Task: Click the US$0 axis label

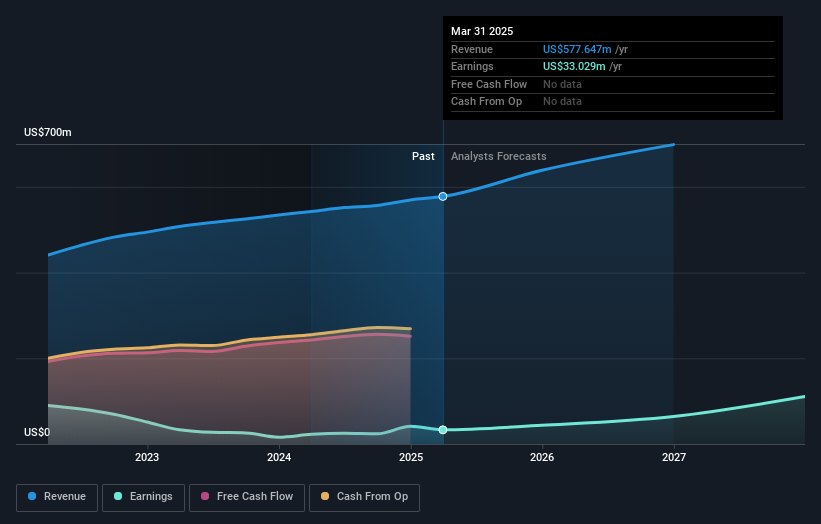Action: tap(37, 432)
